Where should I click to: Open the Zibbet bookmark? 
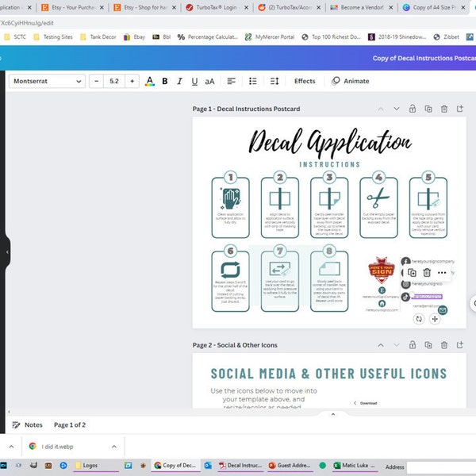click(446, 37)
